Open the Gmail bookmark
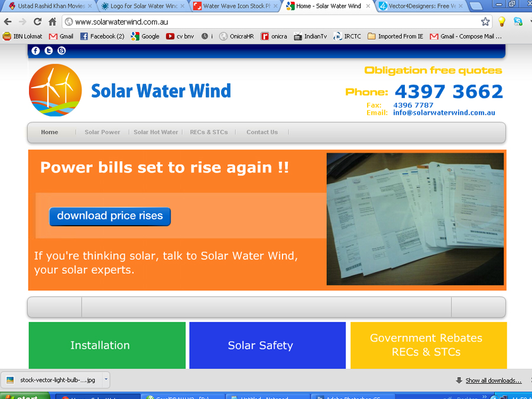Screen dimensions: 532x399 tap(61, 36)
